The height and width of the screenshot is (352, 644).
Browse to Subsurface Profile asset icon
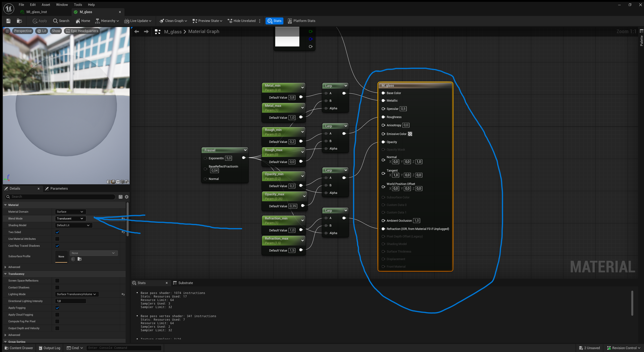coord(79,259)
